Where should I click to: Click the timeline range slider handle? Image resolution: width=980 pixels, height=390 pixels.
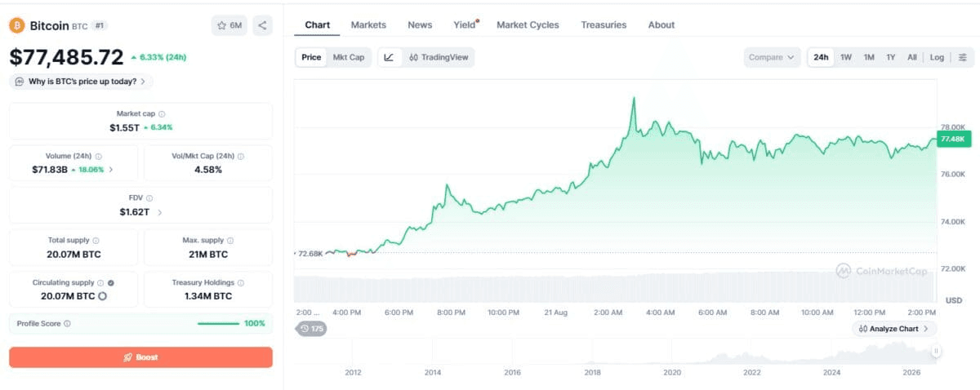[936, 351]
